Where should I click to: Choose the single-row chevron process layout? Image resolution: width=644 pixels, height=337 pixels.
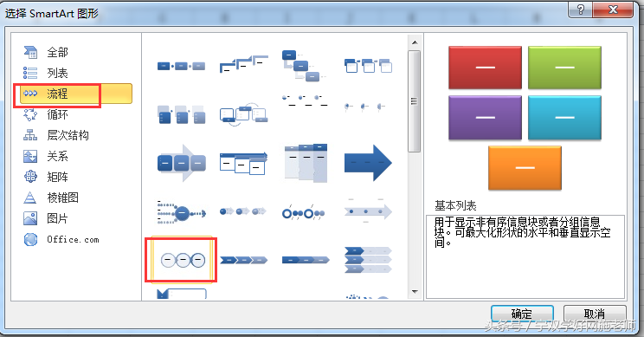tap(243, 260)
